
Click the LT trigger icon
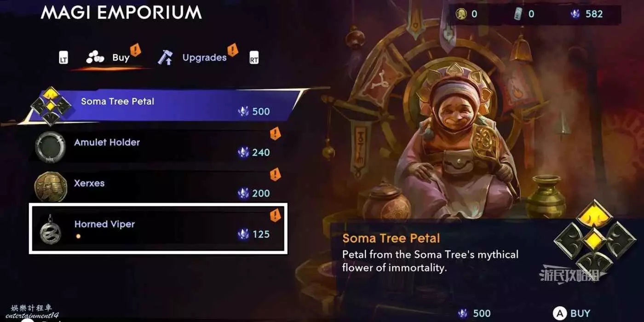[63, 58]
